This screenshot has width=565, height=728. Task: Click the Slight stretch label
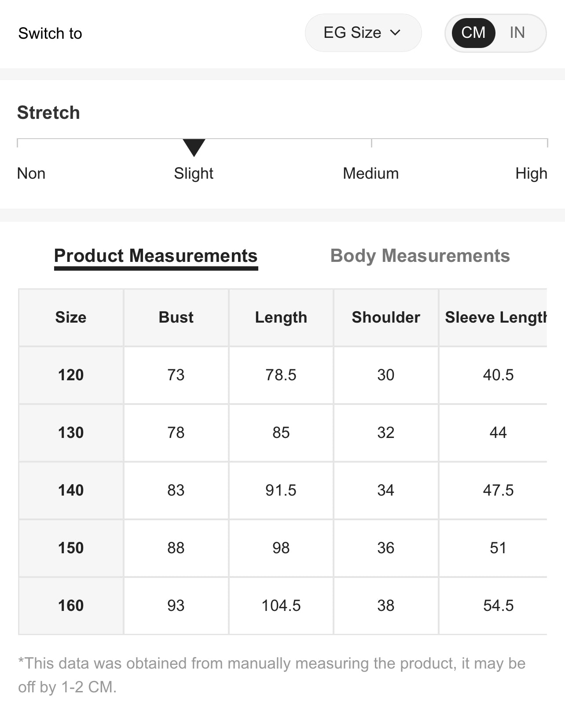[194, 173]
